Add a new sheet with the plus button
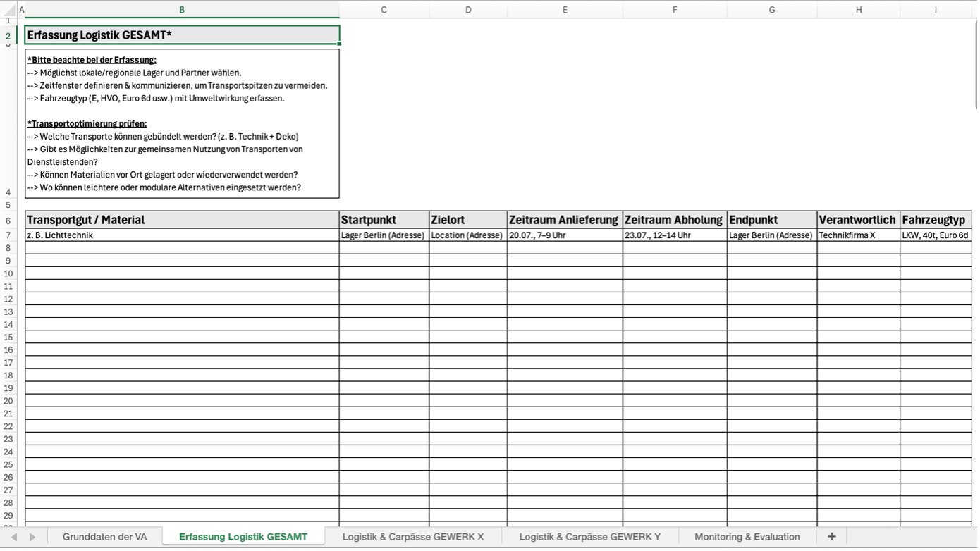This screenshot has width=980, height=551. coord(832,537)
